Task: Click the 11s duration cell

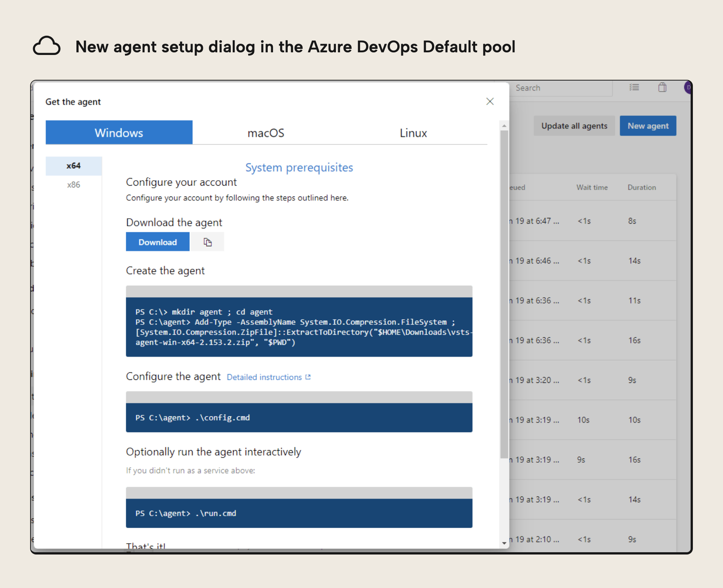Action: click(634, 301)
